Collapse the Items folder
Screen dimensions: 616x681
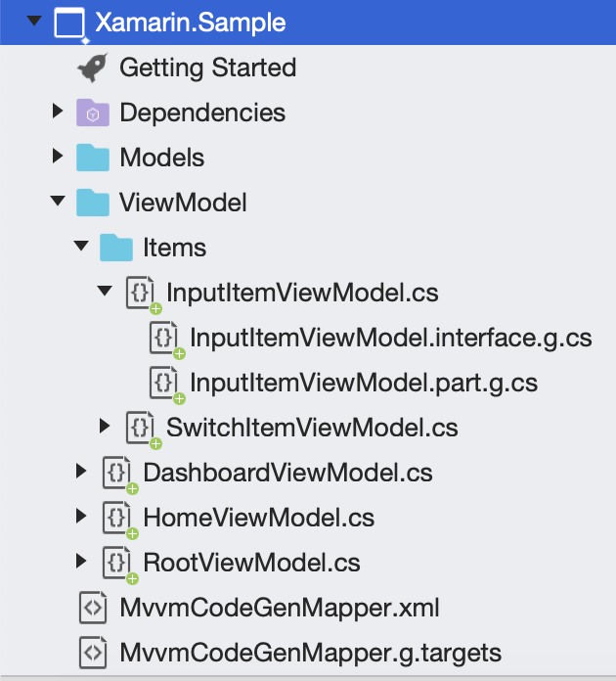(81, 246)
